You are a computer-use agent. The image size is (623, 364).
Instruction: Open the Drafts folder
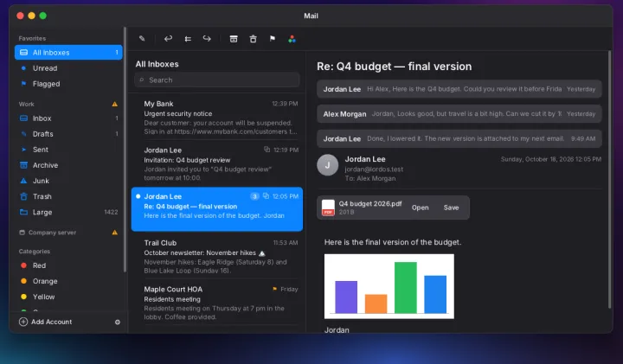68,134
